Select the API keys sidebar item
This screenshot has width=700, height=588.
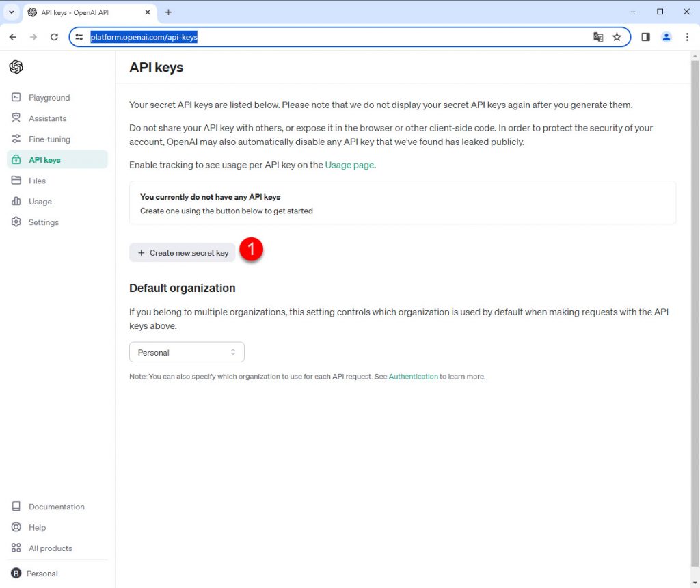click(x=44, y=160)
